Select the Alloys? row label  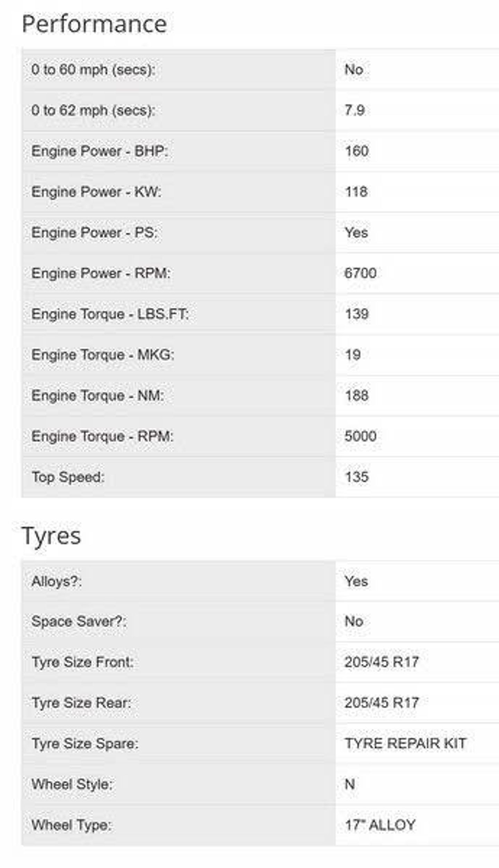tap(56, 581)
